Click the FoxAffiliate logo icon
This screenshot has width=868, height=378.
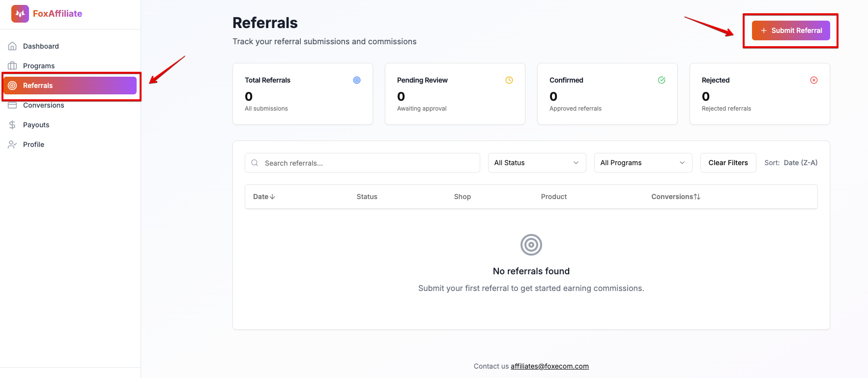[20, 14]
